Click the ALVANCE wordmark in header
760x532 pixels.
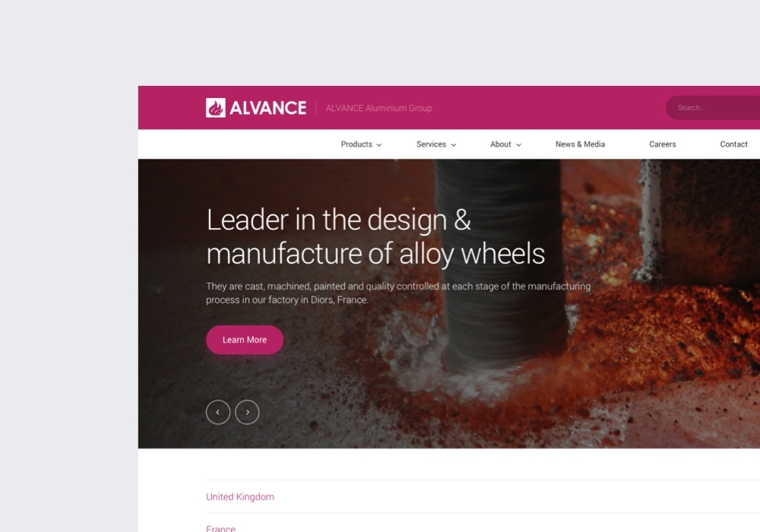pos(268,108)
